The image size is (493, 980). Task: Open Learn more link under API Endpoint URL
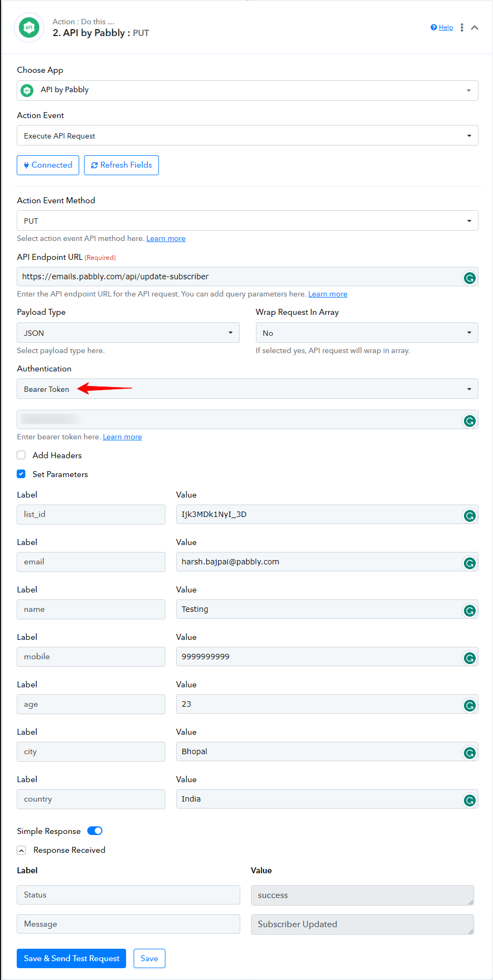click(328, 294)
